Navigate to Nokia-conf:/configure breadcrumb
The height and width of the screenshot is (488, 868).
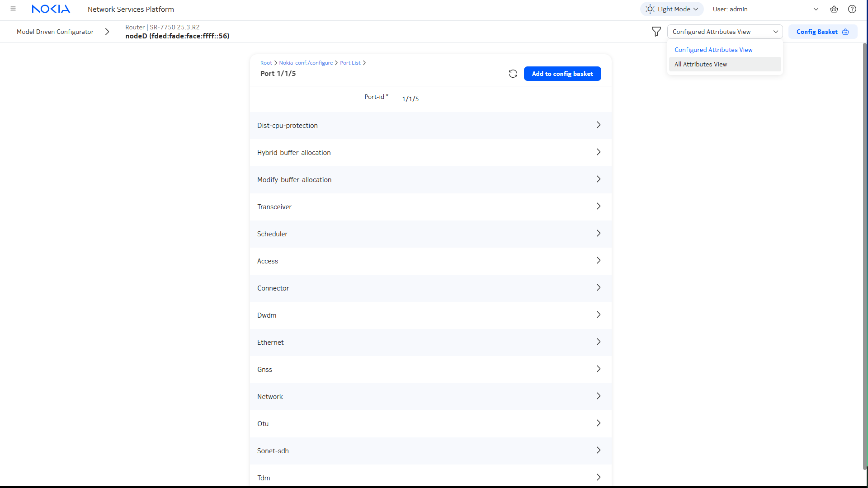306,63
